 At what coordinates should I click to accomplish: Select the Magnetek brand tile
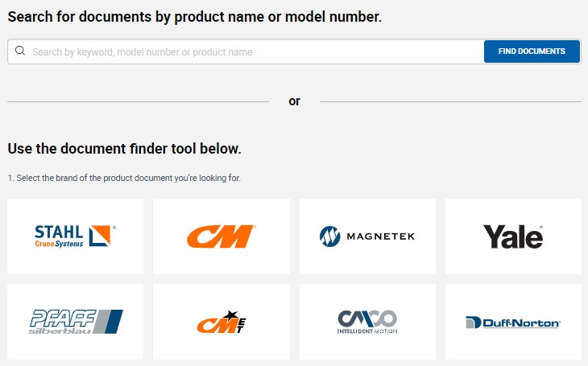click(367, 236)
